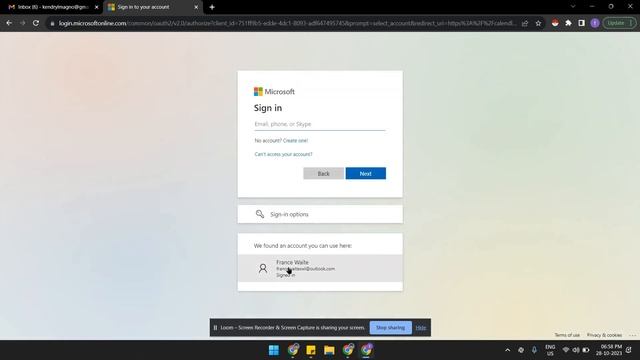Go forward one page in the browser
This screenshot has height=360, width=640.
22,23
